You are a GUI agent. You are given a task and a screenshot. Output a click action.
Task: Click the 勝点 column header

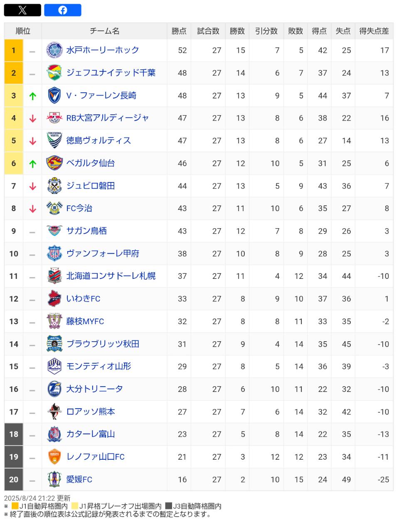click(179, 31)
